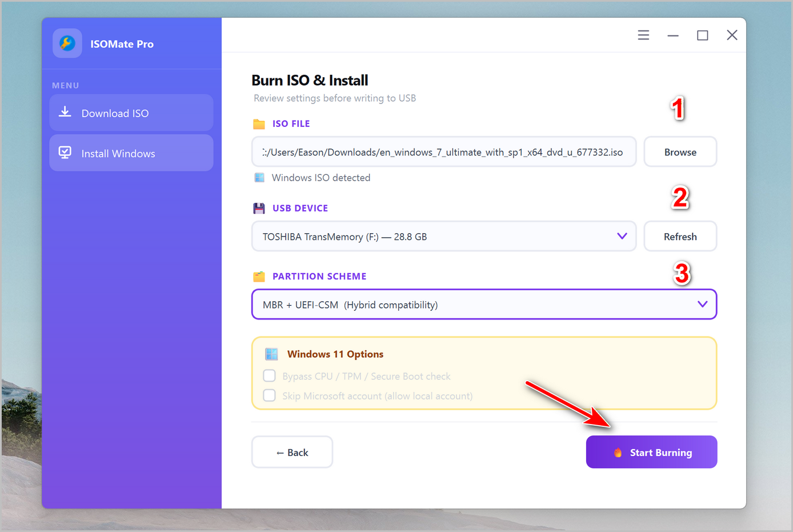Viewport: 793px width, 532px height.
Task: Click the ISO FILE folder icon
Action: (259, 124)
